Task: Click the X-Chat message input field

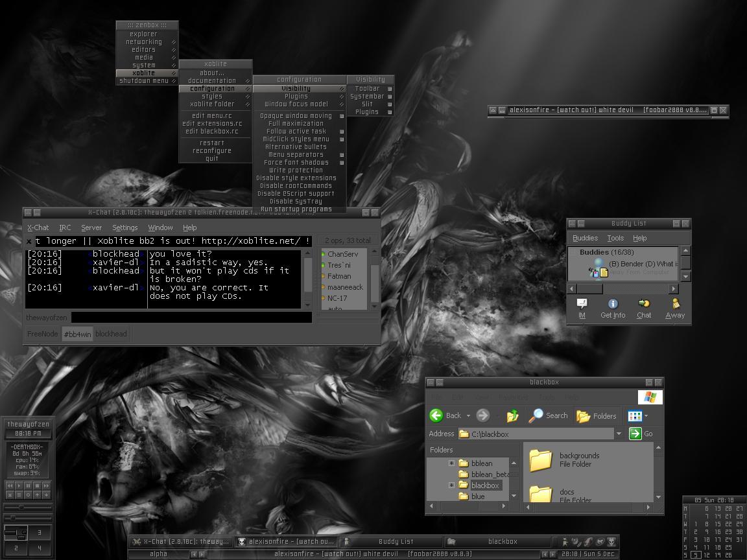Action: point(191,317)
